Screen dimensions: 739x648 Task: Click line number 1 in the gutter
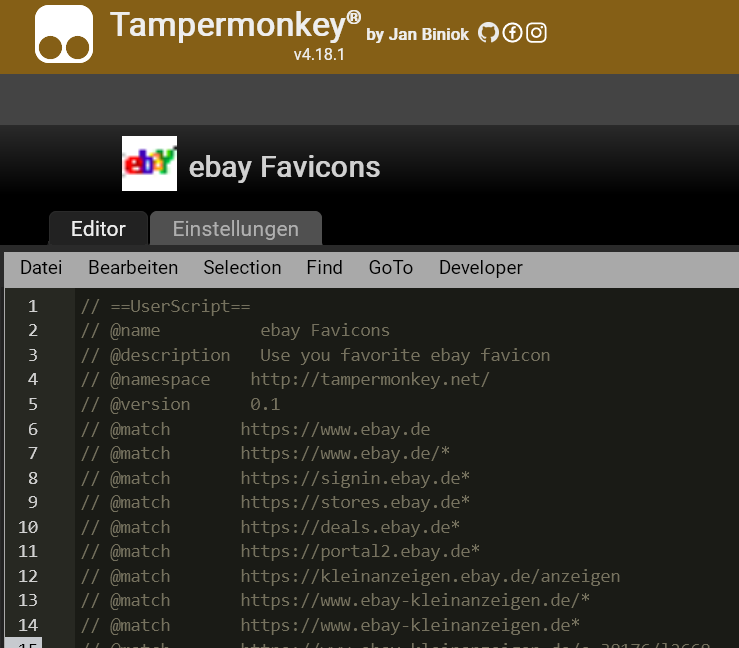click(33, 306)
